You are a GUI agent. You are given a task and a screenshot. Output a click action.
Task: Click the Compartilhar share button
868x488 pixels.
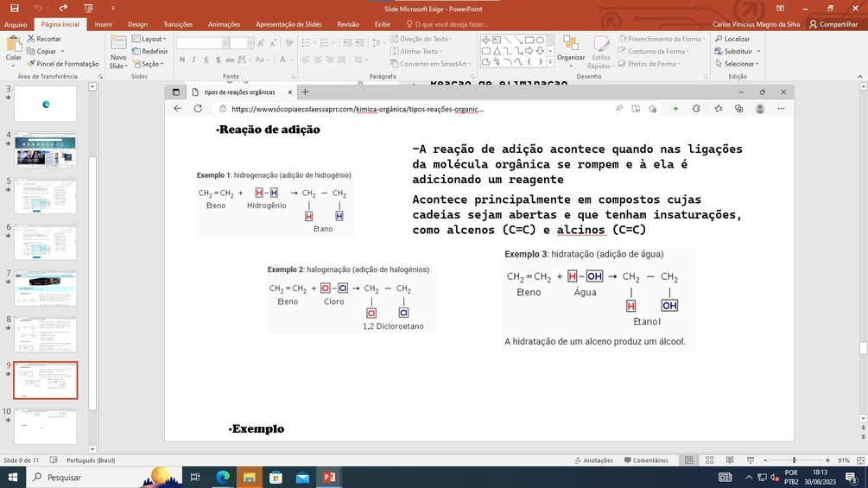click(833, 24)
